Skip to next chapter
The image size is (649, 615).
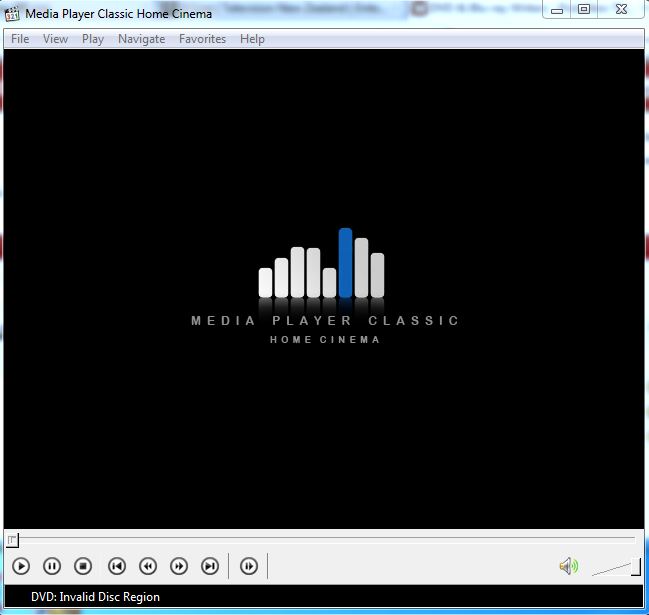tap(210, 566)
